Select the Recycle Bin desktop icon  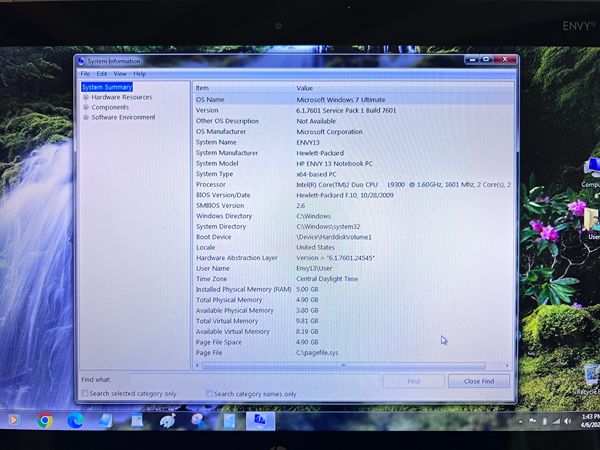pyautogui.click(x=591, y=380)
